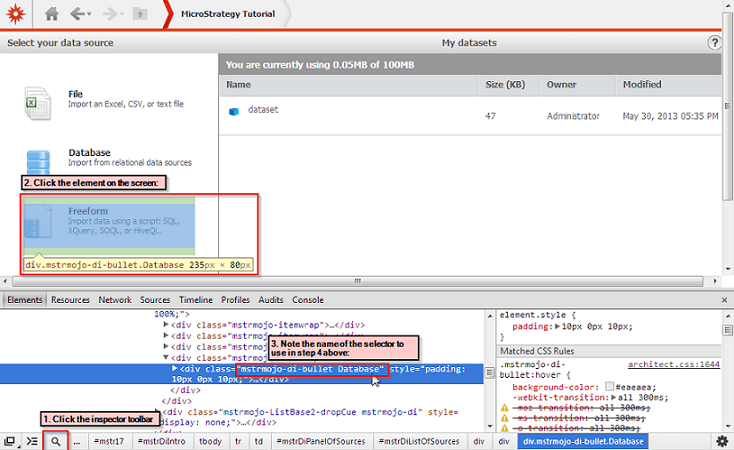Click the parent folder up icon

pos(140,14)
